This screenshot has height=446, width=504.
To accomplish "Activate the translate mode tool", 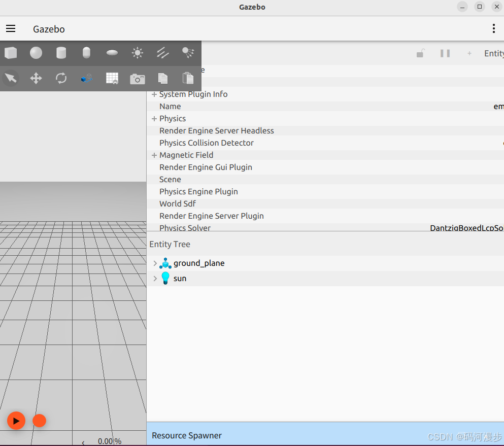I will coord(36,78).
